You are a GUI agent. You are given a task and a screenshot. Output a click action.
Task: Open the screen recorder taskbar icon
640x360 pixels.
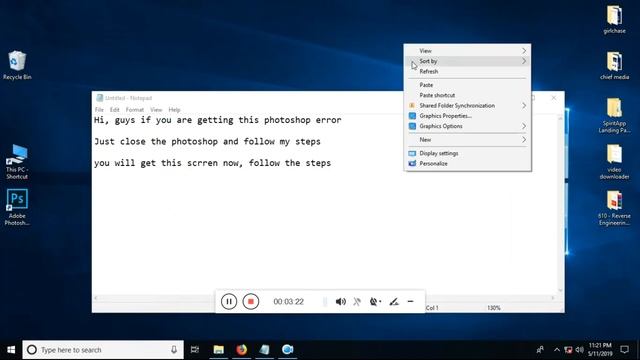pos(288,350)
